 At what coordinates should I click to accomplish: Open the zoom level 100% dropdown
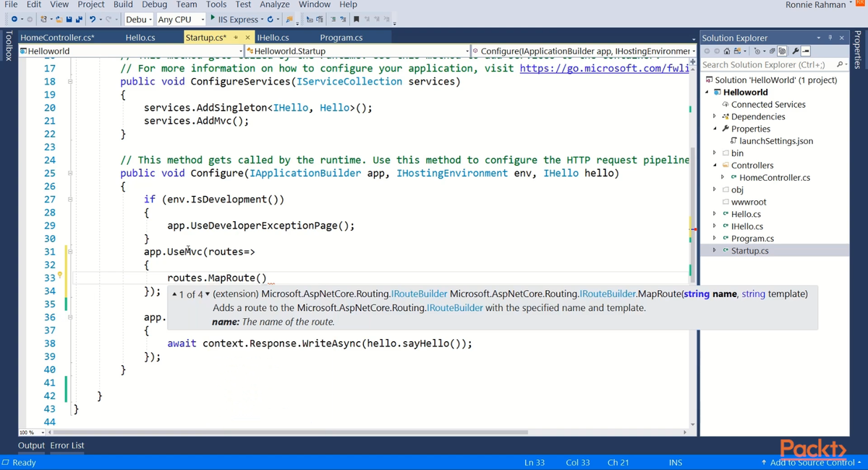click(x=32, y=432)
